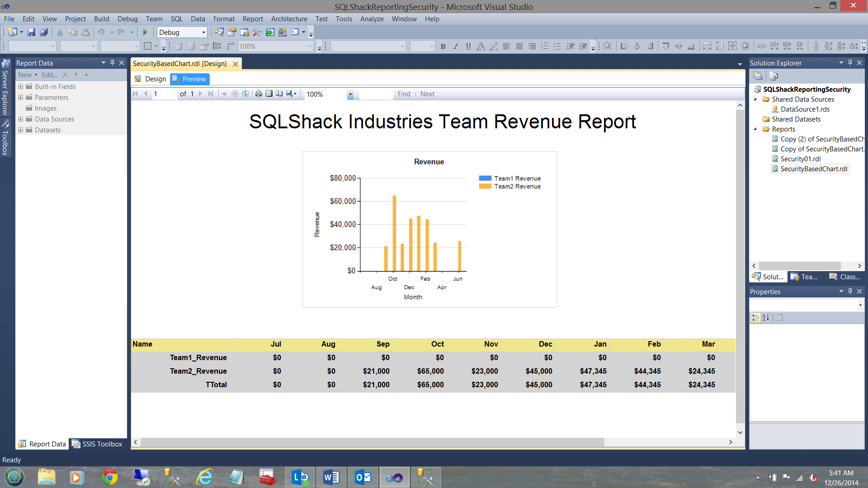Viewport: 868px width, 488px height.
Task: Open the Report menu
Action: pos(252,19)
